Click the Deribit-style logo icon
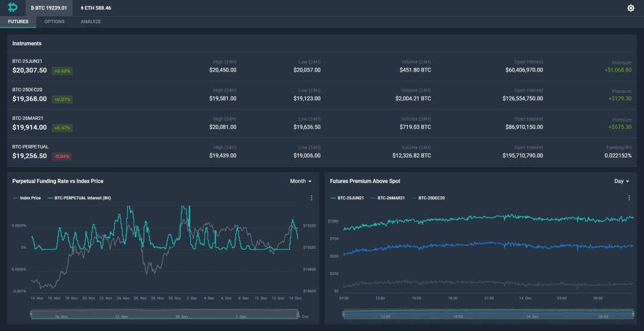This screenshot has width=644, height=331. pos(13,8)
